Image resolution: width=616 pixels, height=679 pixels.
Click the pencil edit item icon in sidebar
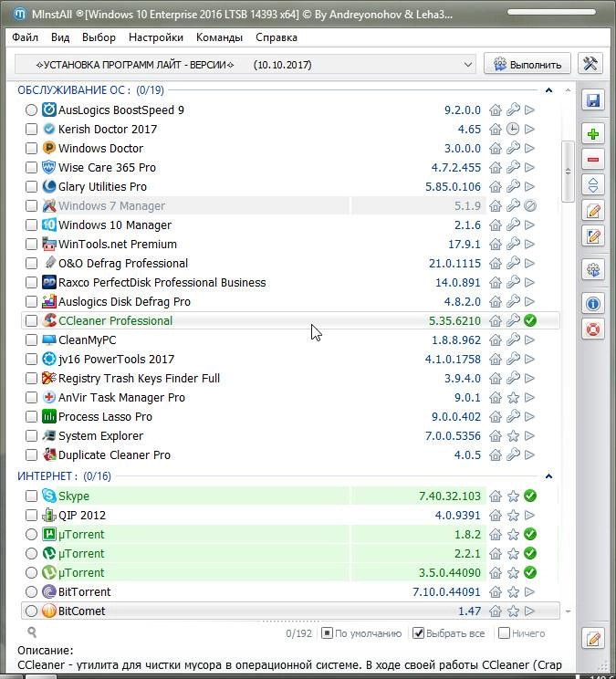(x=592, y=211)
